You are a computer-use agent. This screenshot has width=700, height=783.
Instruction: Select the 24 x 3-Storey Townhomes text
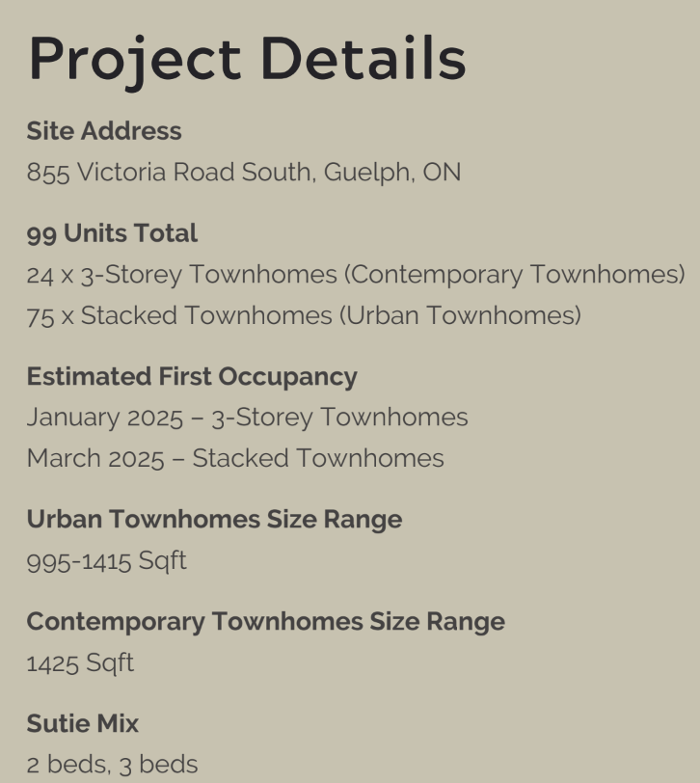pos(181,275)
